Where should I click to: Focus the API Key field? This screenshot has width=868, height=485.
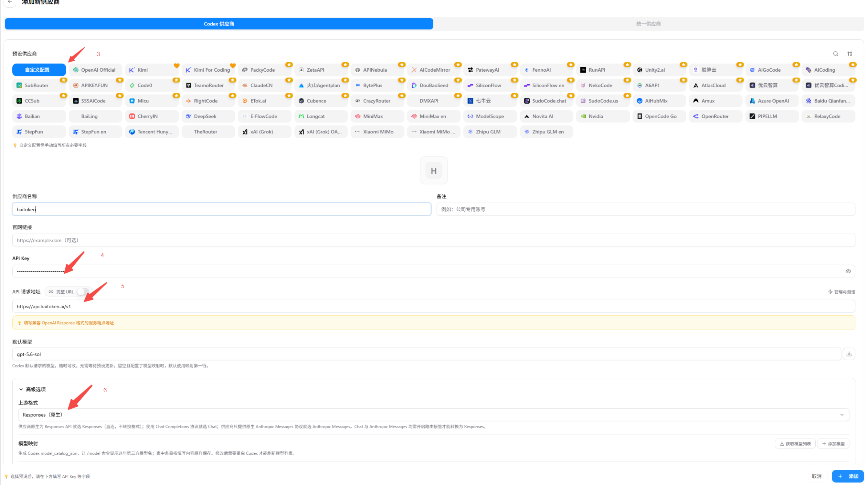click(433, 271)
